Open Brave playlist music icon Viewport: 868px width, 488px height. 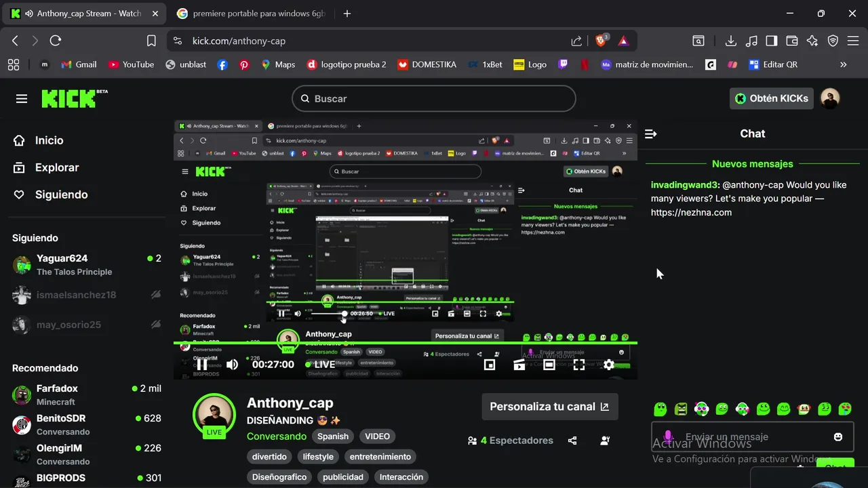click(x=751, y=41)
